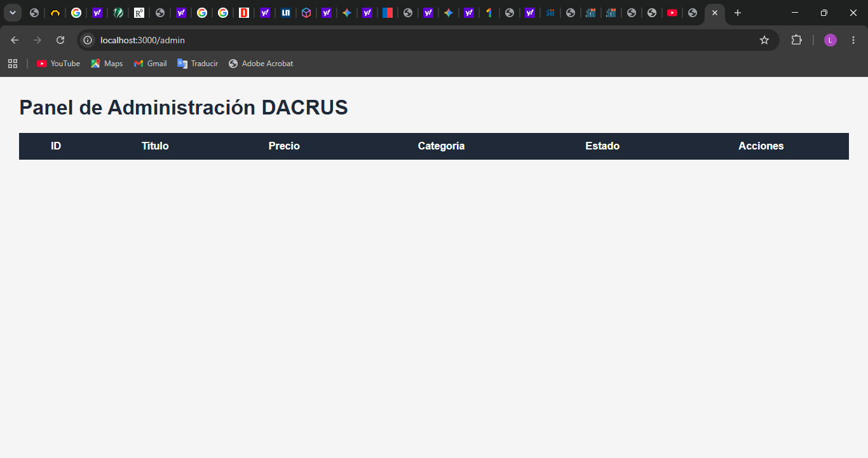868x458 pixels.
Task: Switch to the YouTube tab
Action: point(672,13)
